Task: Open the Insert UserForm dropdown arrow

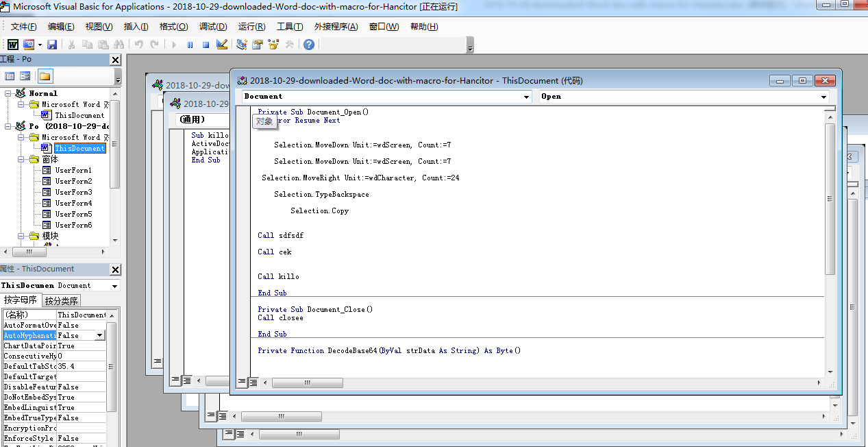Action: 40,45
